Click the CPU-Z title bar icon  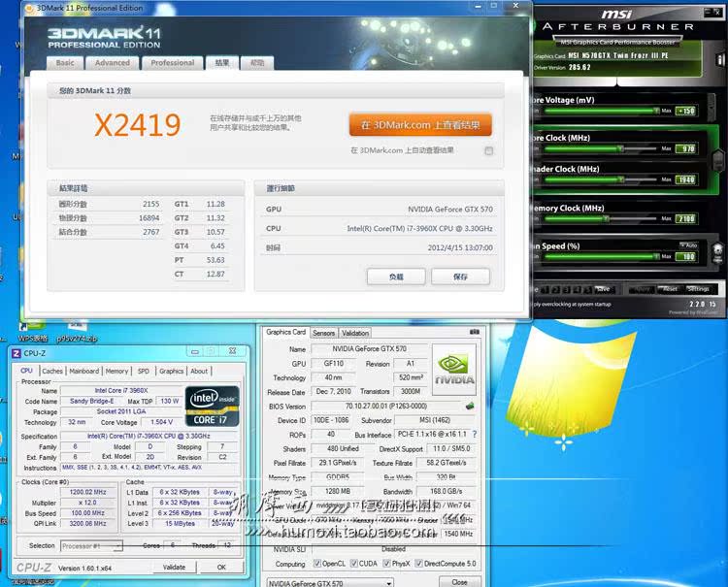(16, 353)
